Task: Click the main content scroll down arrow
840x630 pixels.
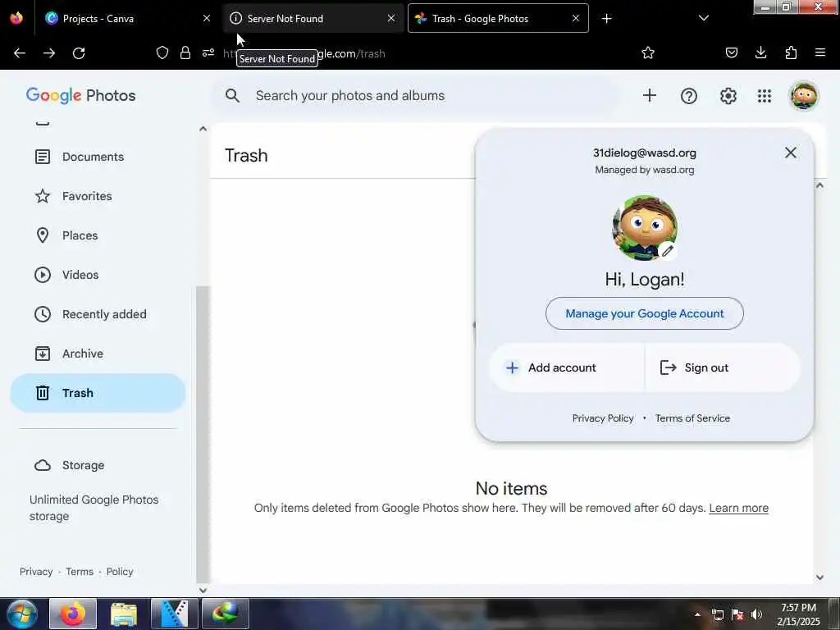Action: (x=819, y=577)
